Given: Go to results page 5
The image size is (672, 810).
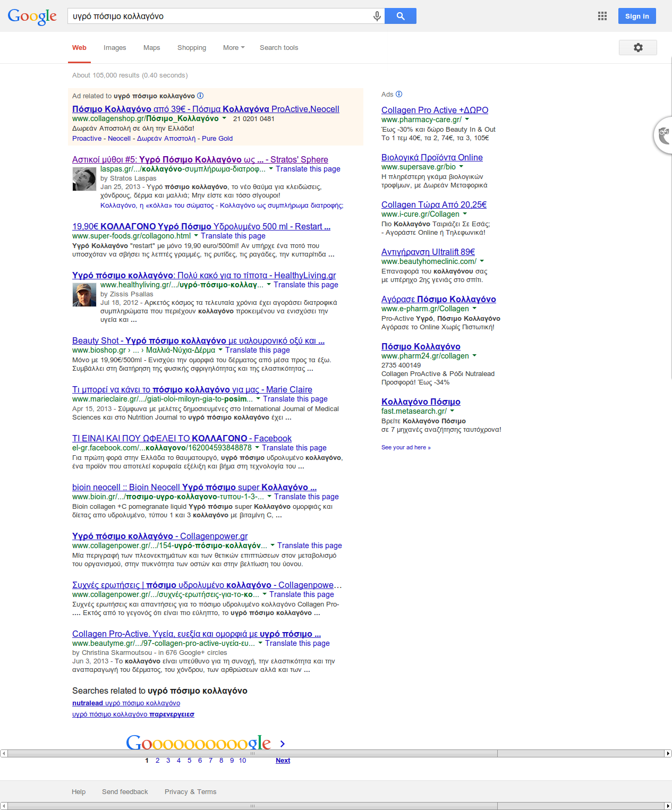Looking at the screenshot, I should 189,760.
